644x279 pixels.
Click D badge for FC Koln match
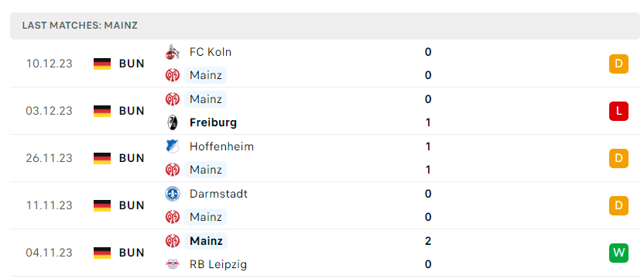pyautogui.click(x=618, y=64)
